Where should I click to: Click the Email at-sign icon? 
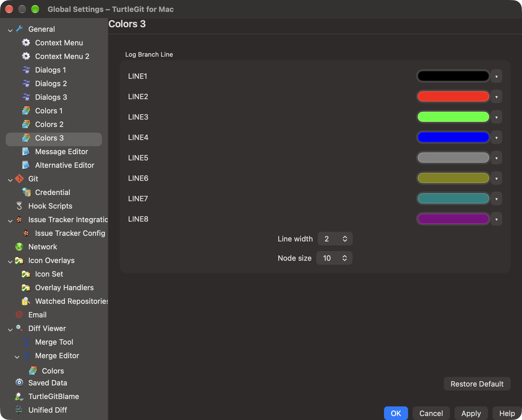(19, 315)
